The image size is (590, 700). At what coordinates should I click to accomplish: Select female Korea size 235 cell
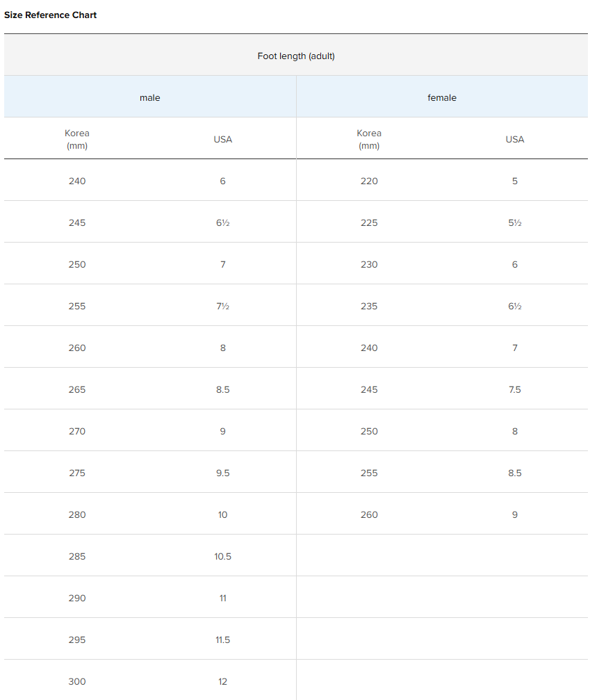coord(369,306)
